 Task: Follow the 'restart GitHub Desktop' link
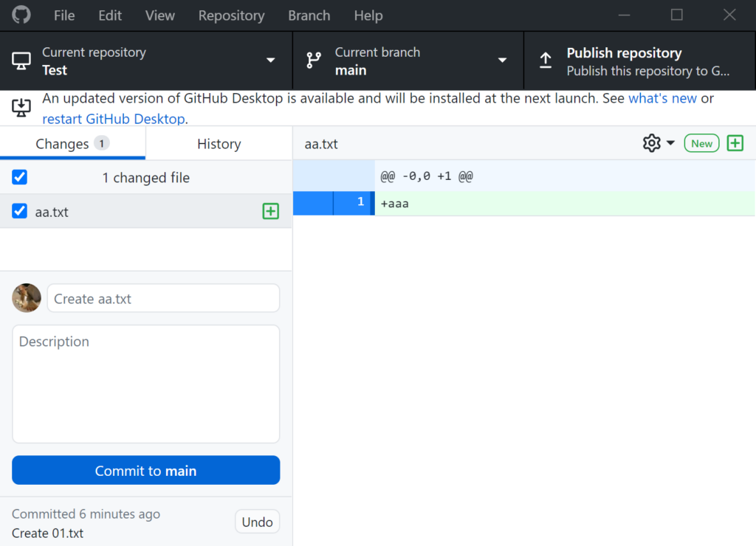[x=114, y=119]
